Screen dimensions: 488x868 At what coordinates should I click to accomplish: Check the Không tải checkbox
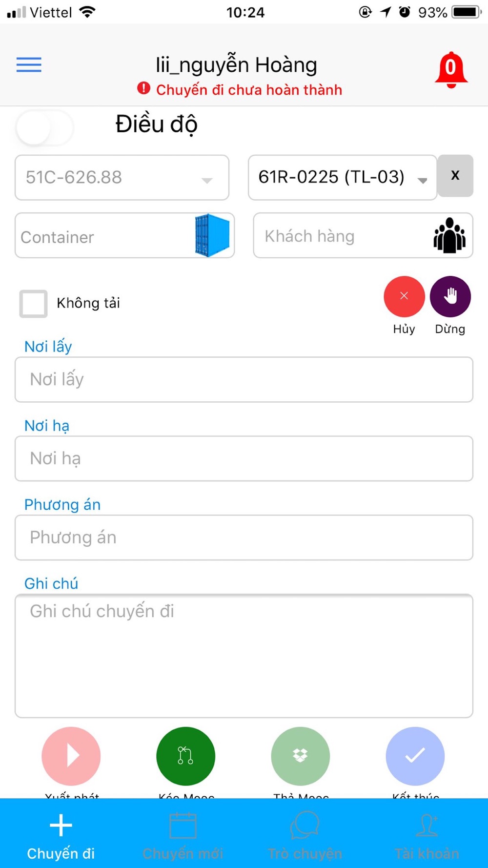point(33,304)
